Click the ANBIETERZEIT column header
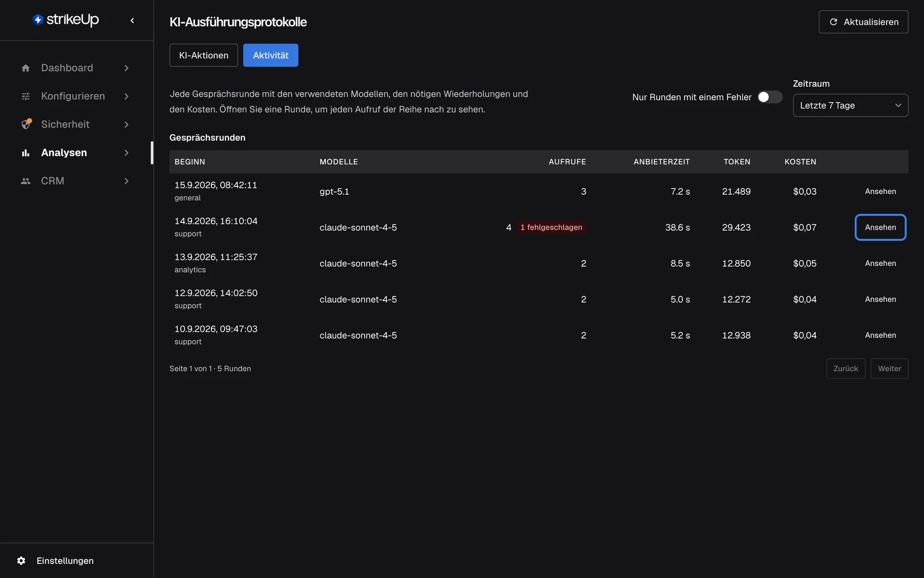The image size is (924, 578). tap(662, 162)
